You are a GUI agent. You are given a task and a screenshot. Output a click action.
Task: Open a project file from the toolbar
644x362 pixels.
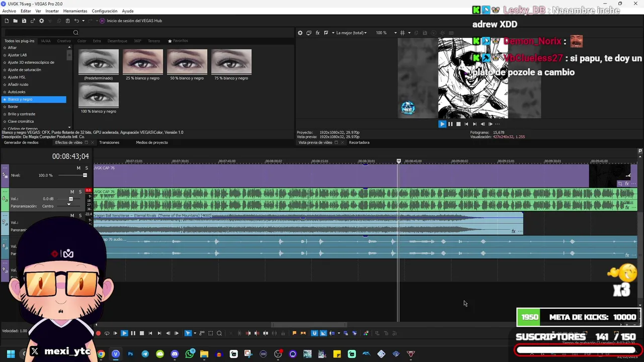pos(15,21)
